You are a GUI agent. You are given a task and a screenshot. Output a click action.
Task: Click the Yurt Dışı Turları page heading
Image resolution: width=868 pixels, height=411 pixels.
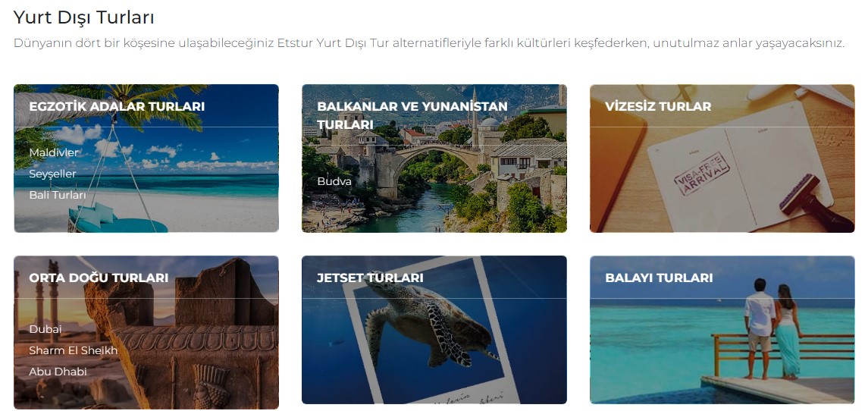pos(83,17)
